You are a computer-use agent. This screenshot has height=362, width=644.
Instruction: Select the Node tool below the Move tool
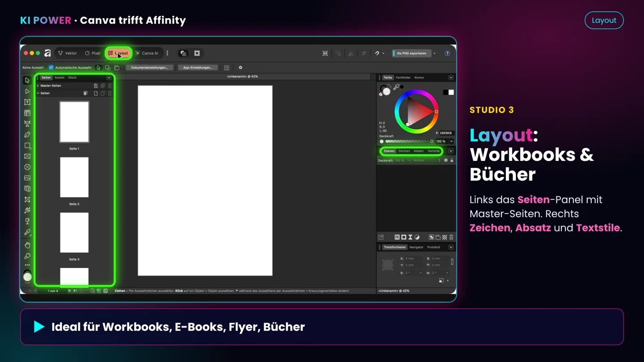point(27,91)
